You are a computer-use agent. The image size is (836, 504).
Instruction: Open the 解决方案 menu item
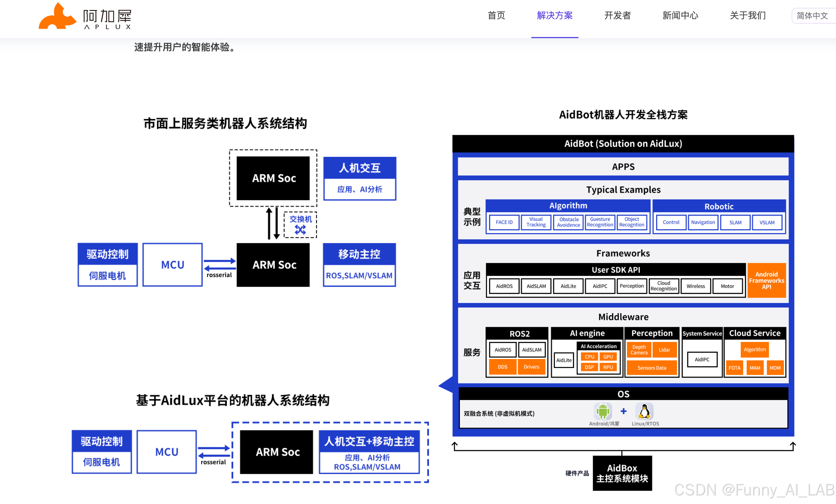tap(554, 16)
